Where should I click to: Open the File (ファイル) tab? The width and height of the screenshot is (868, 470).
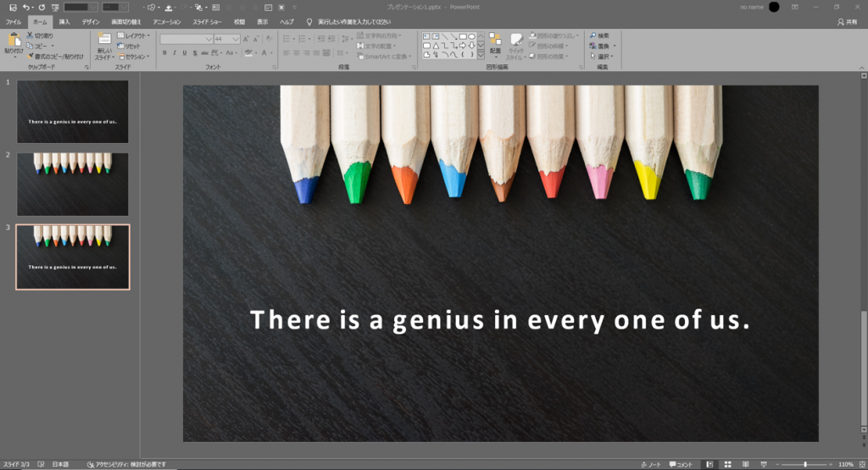(x=14, y=22)
